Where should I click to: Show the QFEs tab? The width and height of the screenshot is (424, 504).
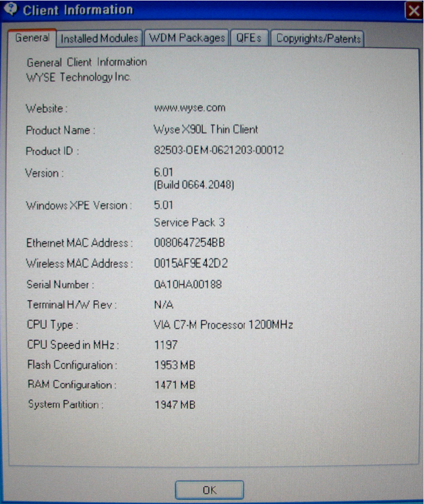(249, 38)
